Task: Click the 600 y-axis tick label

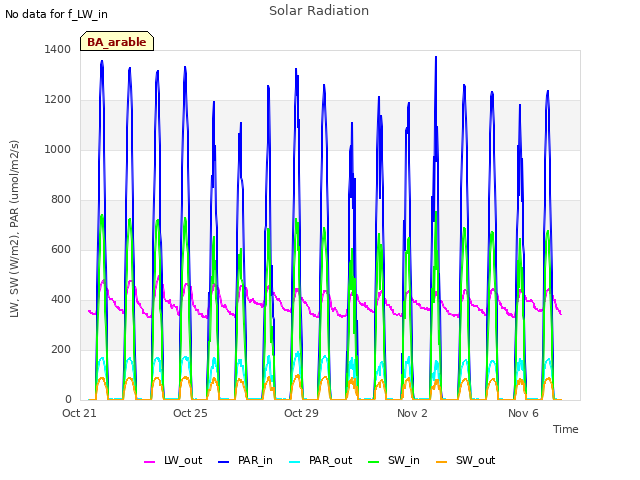Action: click(x=61, y=249)
